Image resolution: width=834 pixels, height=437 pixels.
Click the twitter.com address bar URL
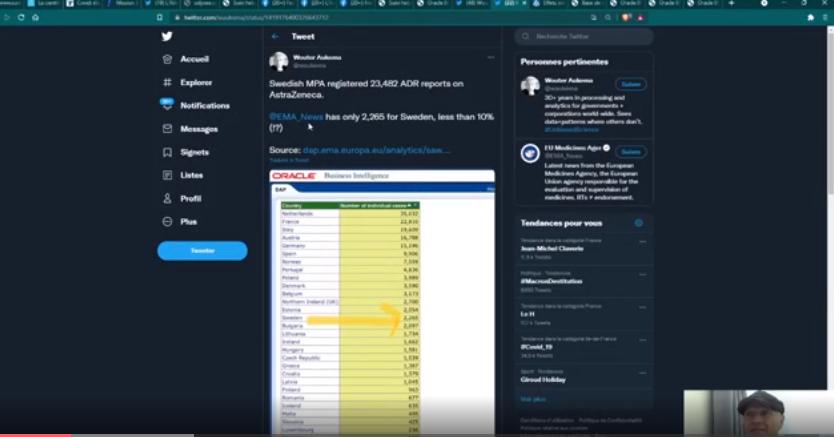click(x=256, y=18)
